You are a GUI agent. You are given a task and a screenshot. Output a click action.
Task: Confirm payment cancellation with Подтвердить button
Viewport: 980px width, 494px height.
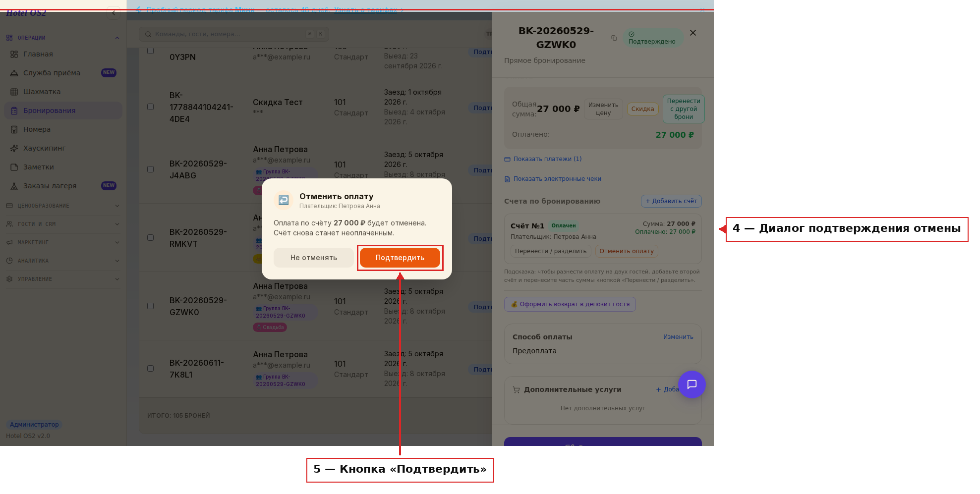(x=400, y=258)
